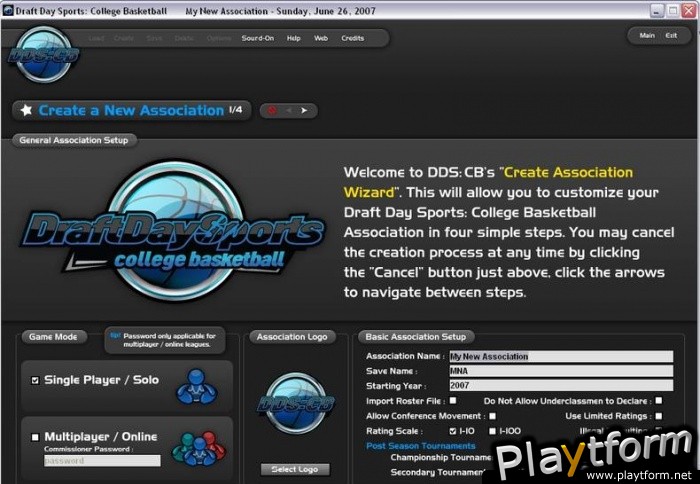Screen dimensions: 700x484
Task: Click the previous step arrow in wizard
Action: [x=288, y=110]
